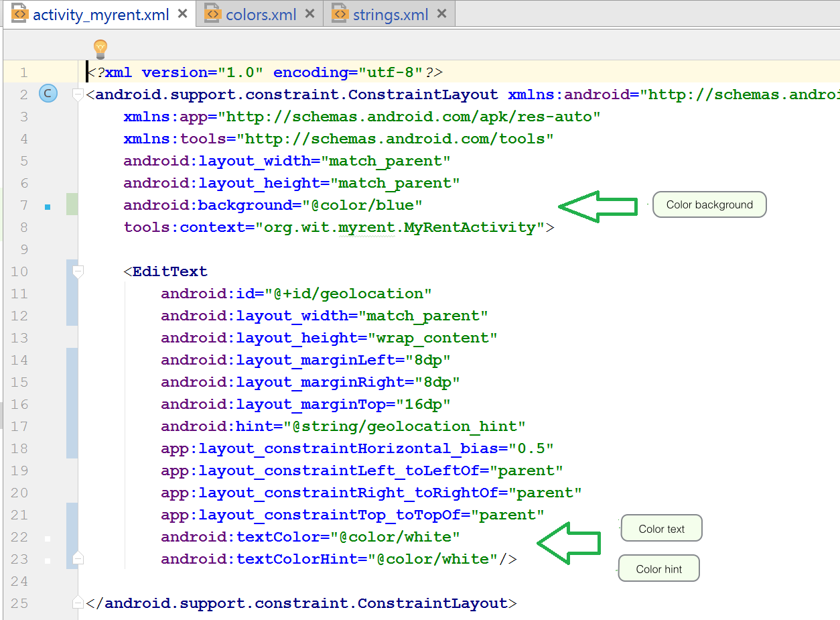Open the strings.xml tab
The image size is (840, 620).
pyautogui.click(x=390, y=14)
